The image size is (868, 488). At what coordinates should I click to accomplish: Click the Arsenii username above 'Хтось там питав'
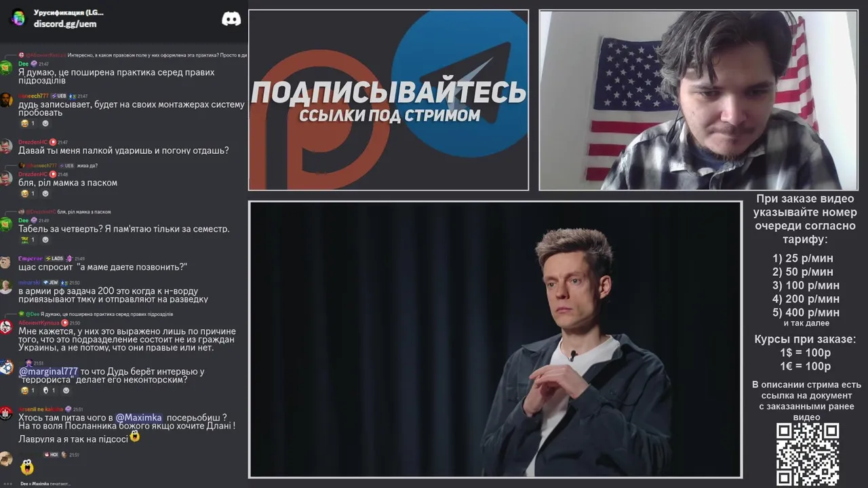(x=41, y=409)
